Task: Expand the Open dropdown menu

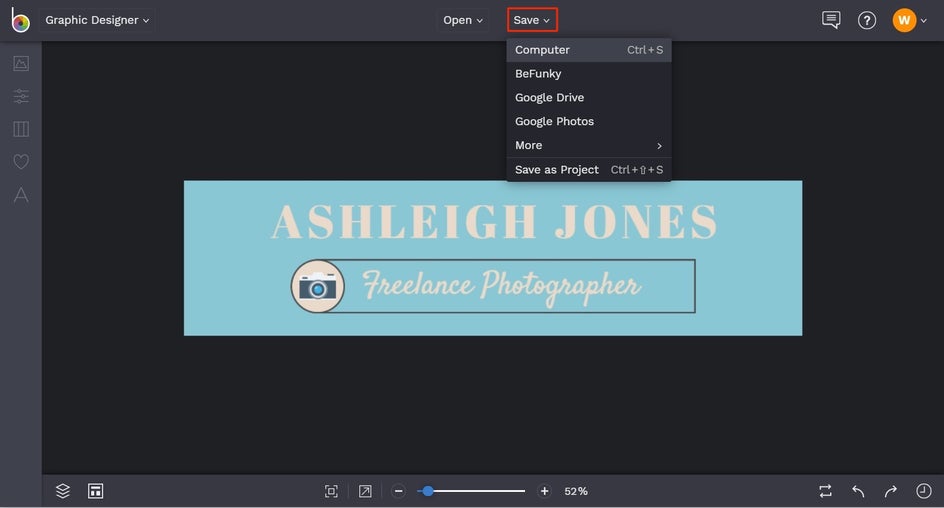Action: tap(463, 20)
